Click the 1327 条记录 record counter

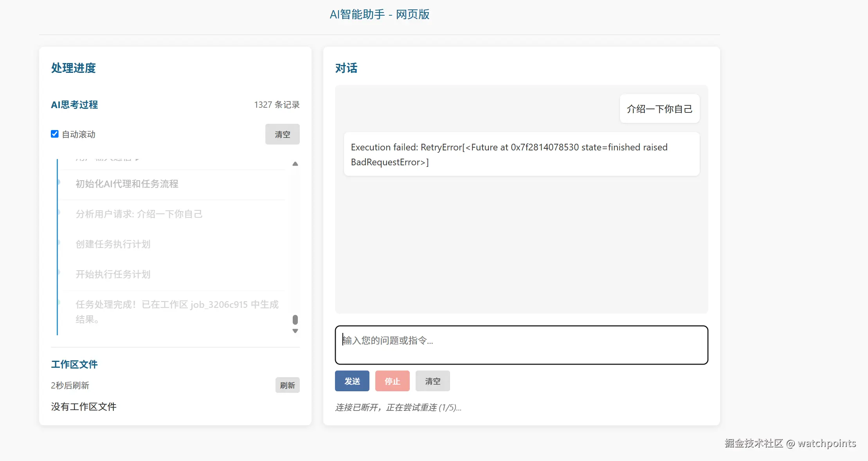tap(277, 105)
